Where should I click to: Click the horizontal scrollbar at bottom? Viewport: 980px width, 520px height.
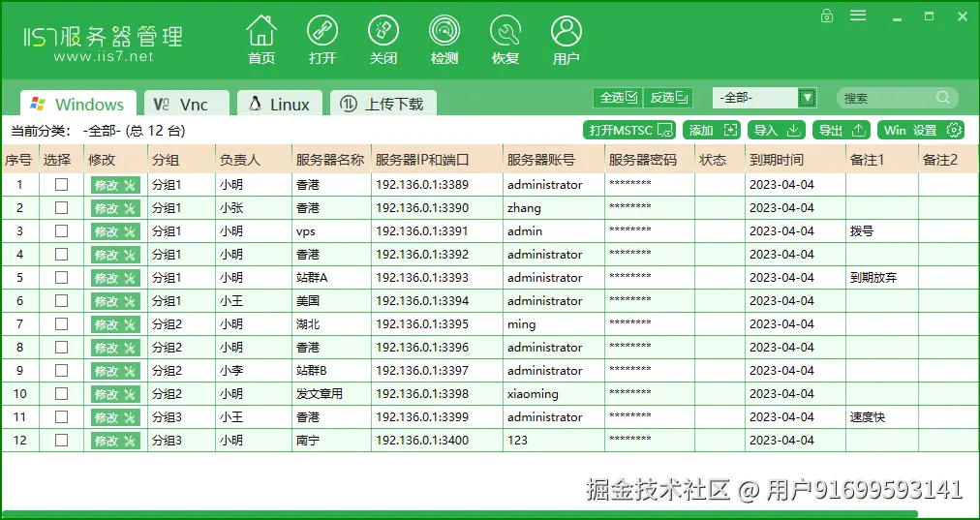tap(459, 514)
